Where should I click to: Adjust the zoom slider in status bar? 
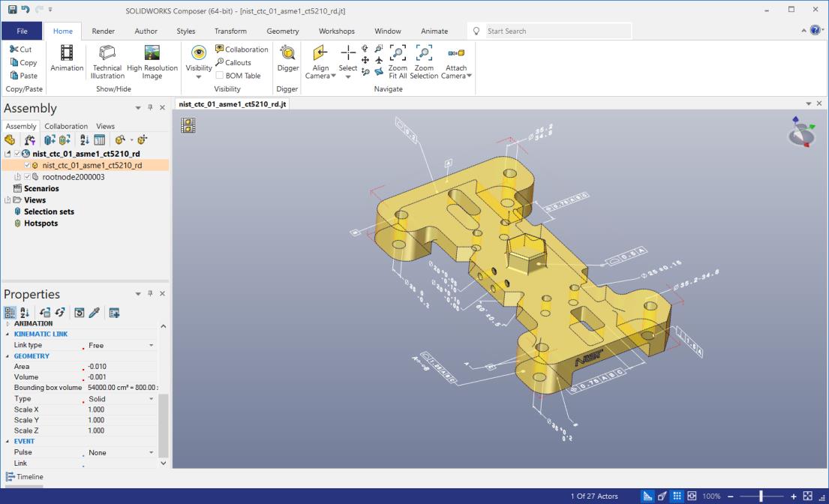[x=761, y=496]
